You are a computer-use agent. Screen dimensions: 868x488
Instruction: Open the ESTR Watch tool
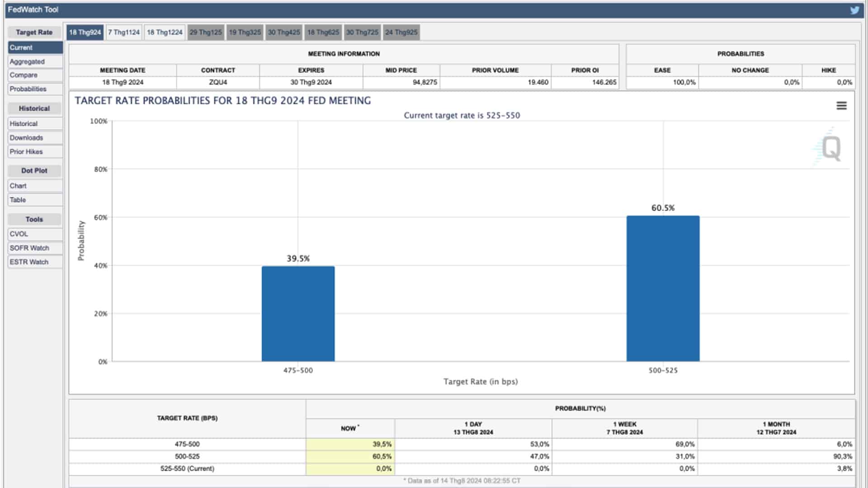coord(35,262)
